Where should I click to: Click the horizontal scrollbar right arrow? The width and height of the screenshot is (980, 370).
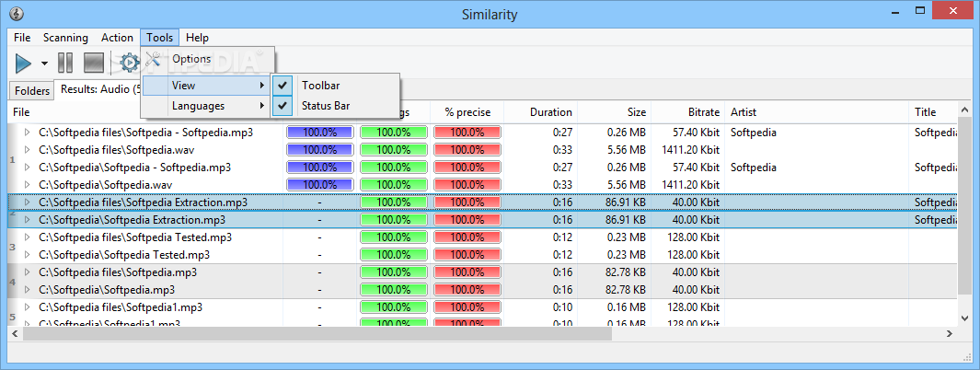coord(950,334)
